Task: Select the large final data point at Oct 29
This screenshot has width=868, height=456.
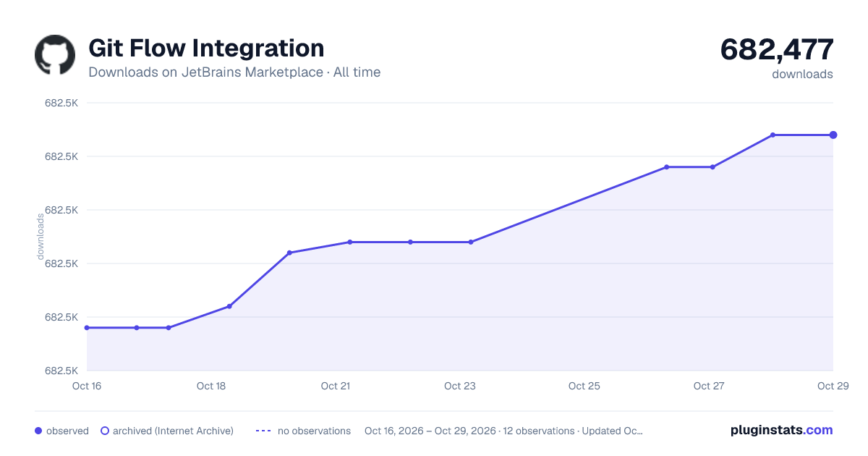Action: (833, 135)
